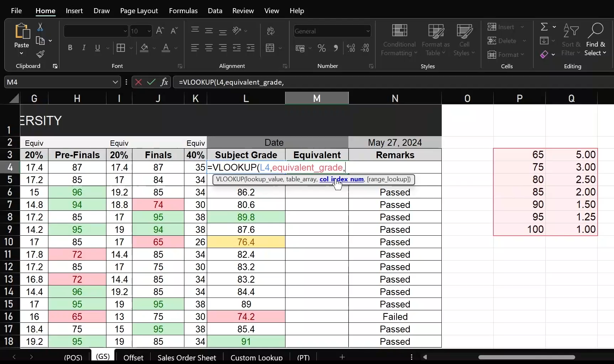Open the Font Color red swatch button
614x364 pixels.
tap(166, 48)
